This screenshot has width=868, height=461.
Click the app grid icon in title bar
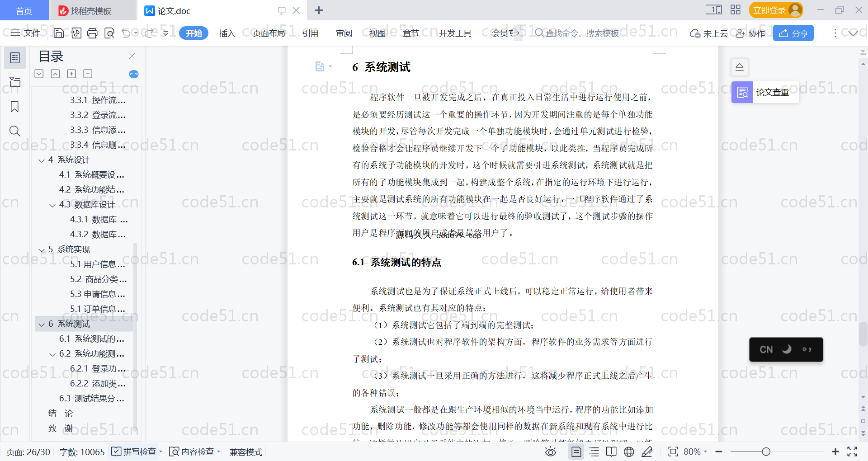(x=736, y=10)
